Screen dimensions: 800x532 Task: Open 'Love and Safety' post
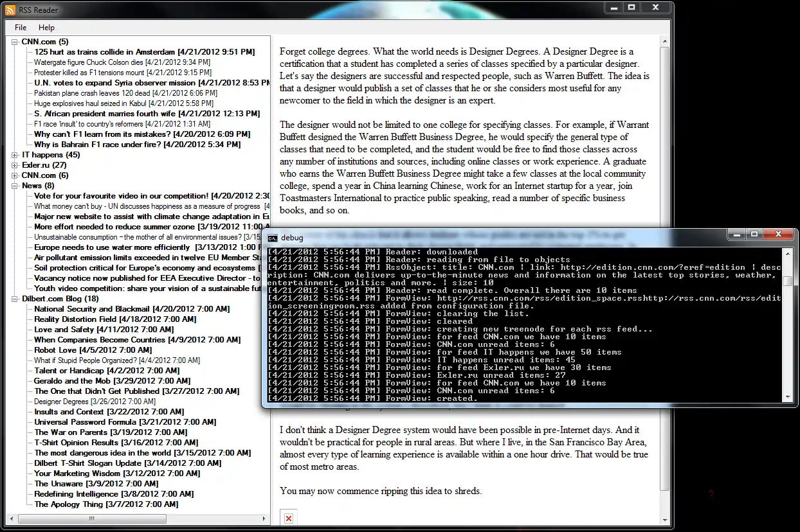coord(104,330)
